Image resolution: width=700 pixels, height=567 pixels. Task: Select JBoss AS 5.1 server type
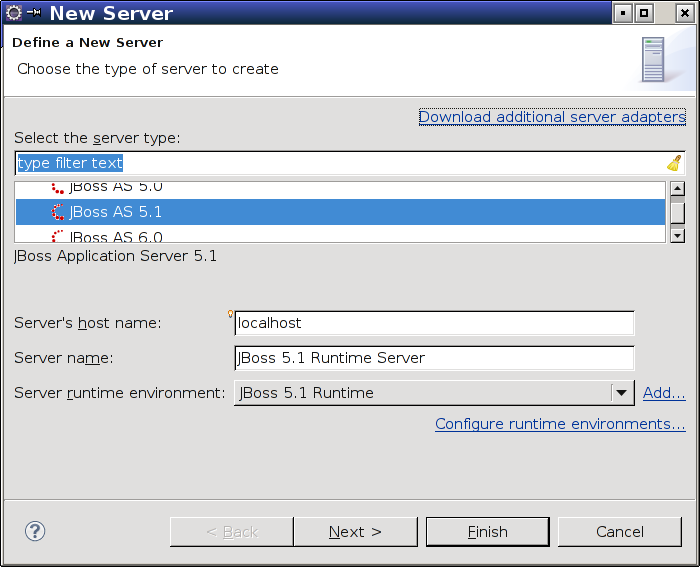340,212
